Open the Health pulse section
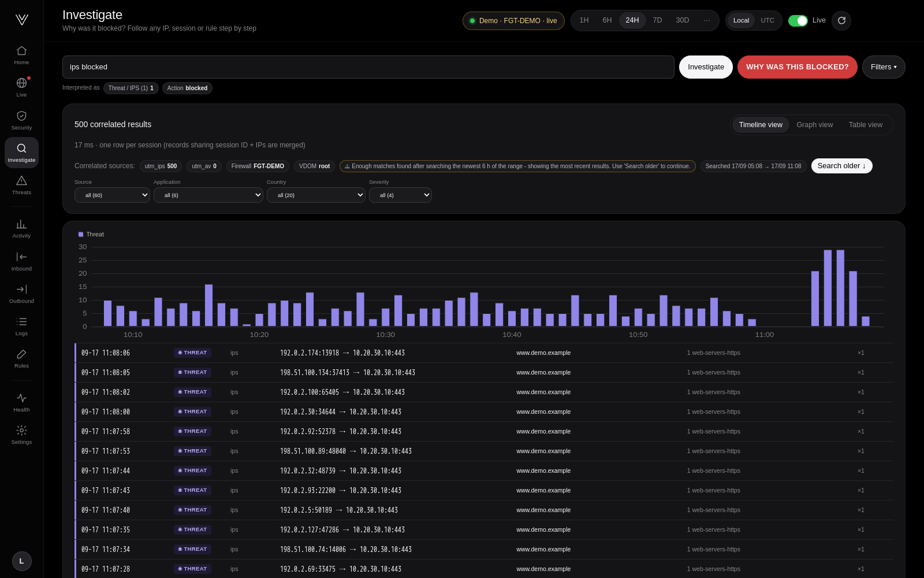Screen dimensions: 924x578 point(21,402)
